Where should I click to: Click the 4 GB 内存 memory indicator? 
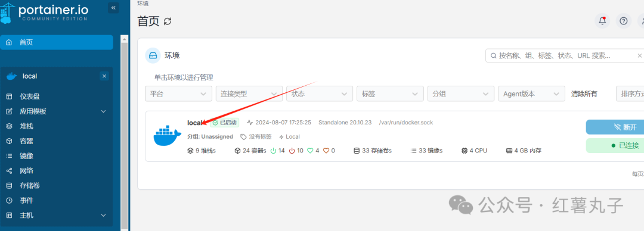(524, 151)
